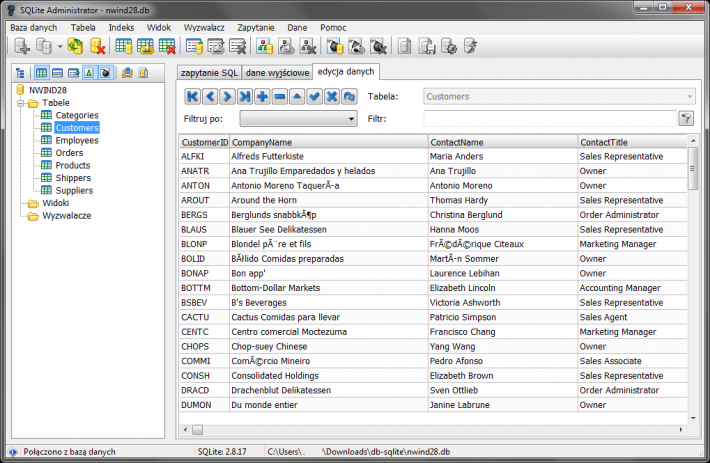Viewport: 710px width, 463px height.
Task: Select the Categories table in tree
Action: [77, 115]
